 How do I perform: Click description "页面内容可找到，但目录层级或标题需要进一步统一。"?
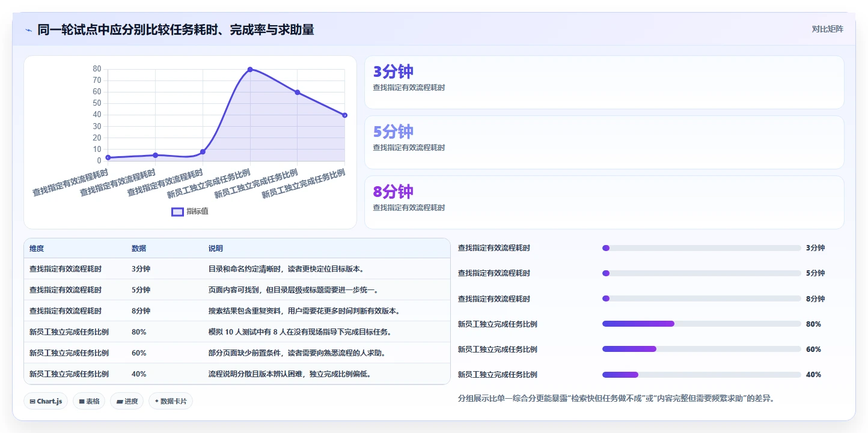click(x=294, y=290)
